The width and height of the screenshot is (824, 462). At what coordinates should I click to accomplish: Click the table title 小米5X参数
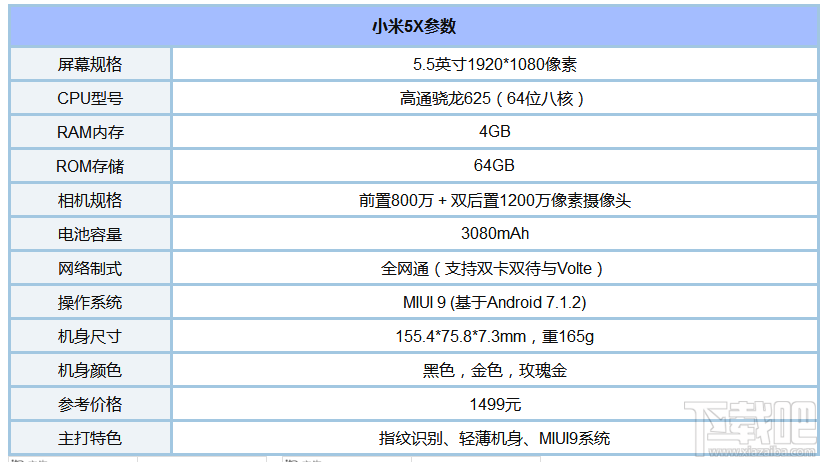click(414, 26)
